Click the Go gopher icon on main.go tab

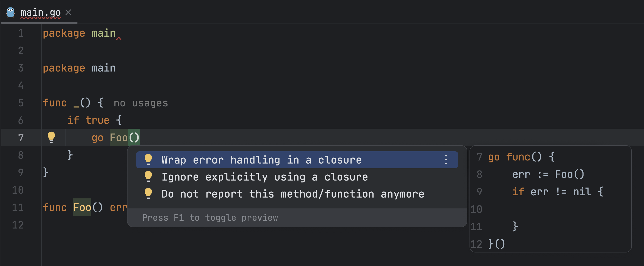(x=10, y=12)
